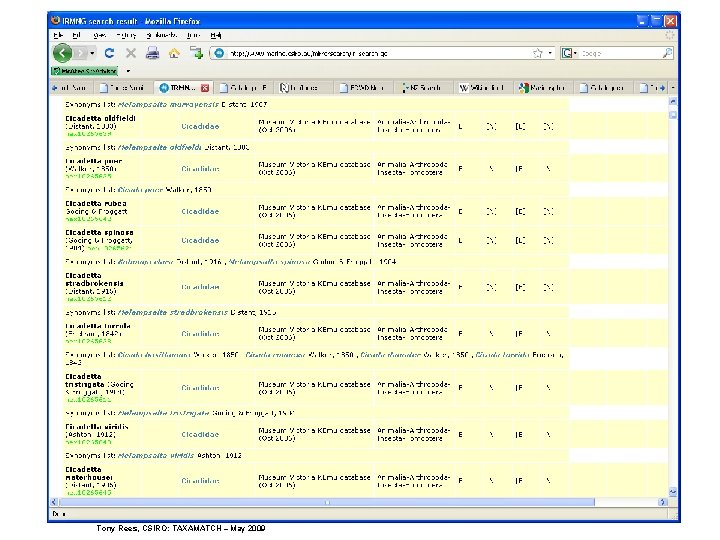Bookmark this page with the star icon
This screenshot has height=540, width=720.
(538, 53)
